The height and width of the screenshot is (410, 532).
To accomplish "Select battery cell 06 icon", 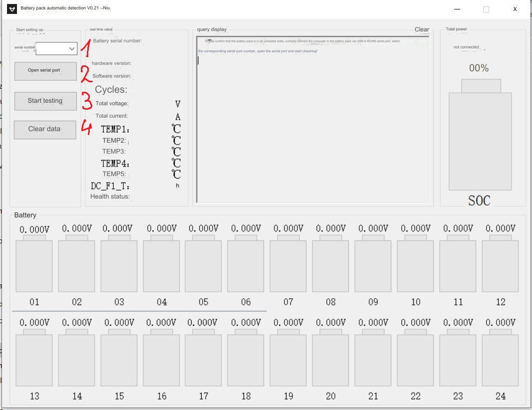I will click(246, 265).
